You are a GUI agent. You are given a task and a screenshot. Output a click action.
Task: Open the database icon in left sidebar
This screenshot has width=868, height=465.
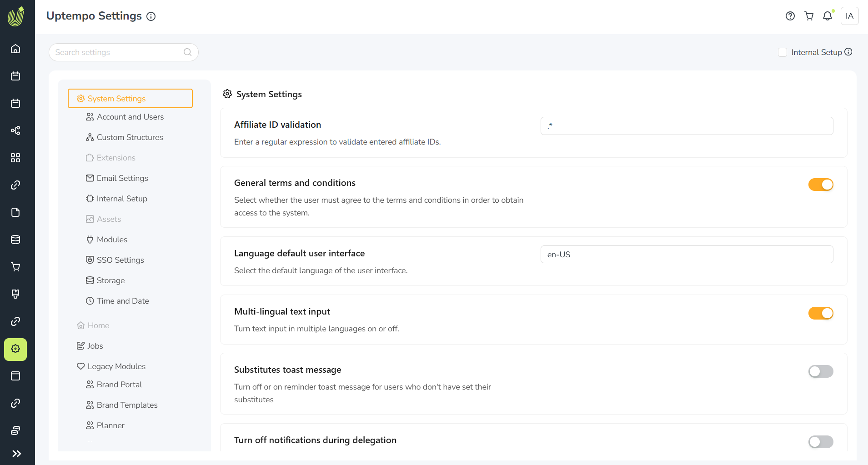[15, 240]
